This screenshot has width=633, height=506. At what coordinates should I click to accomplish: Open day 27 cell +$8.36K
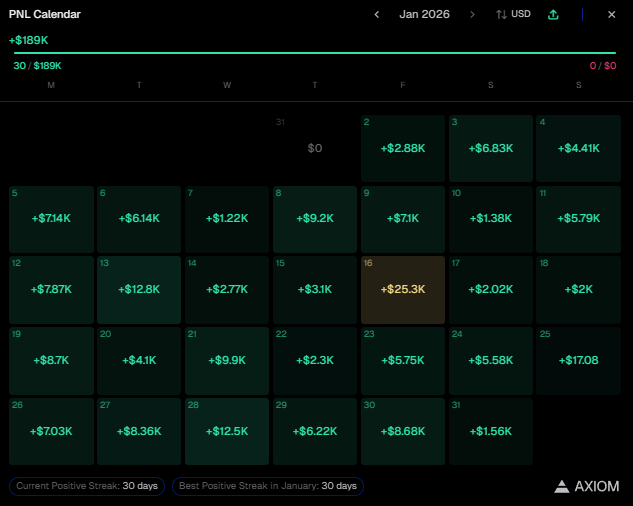click(x=139, y=432)
